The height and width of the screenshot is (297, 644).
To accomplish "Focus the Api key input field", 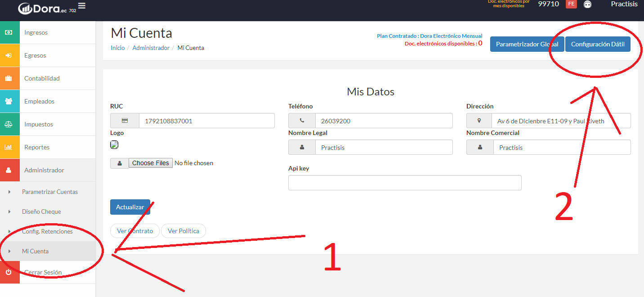I will click(405, 183).
